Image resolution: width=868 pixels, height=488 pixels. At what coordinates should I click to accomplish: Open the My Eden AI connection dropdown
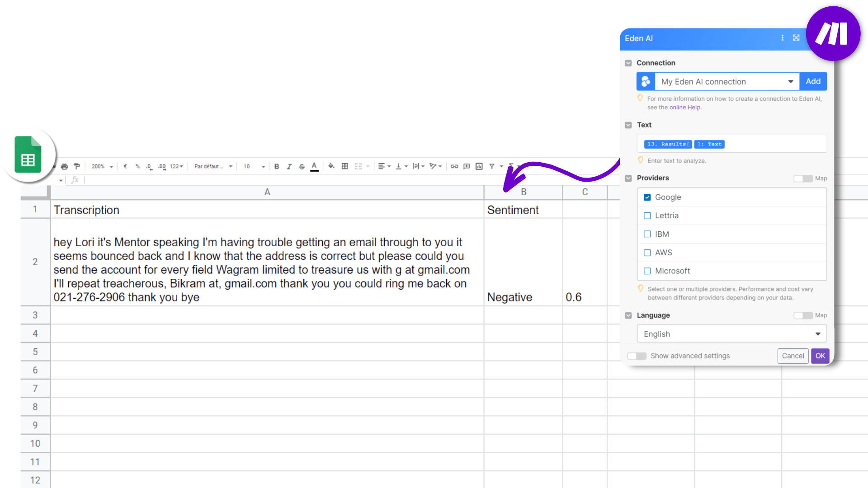[x=791, y=81]
